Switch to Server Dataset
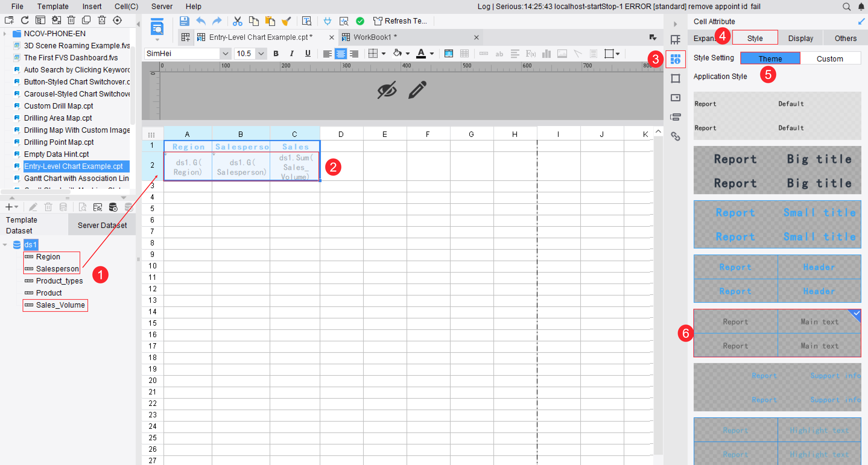The height and width of the screenshot is (465, 868). (102, 225)
